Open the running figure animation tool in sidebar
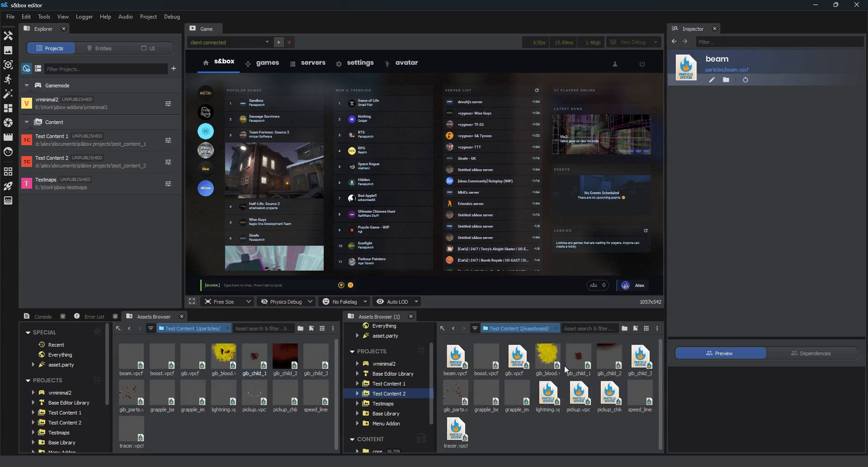This screenshot has width=868, height=467. [8, 79]
